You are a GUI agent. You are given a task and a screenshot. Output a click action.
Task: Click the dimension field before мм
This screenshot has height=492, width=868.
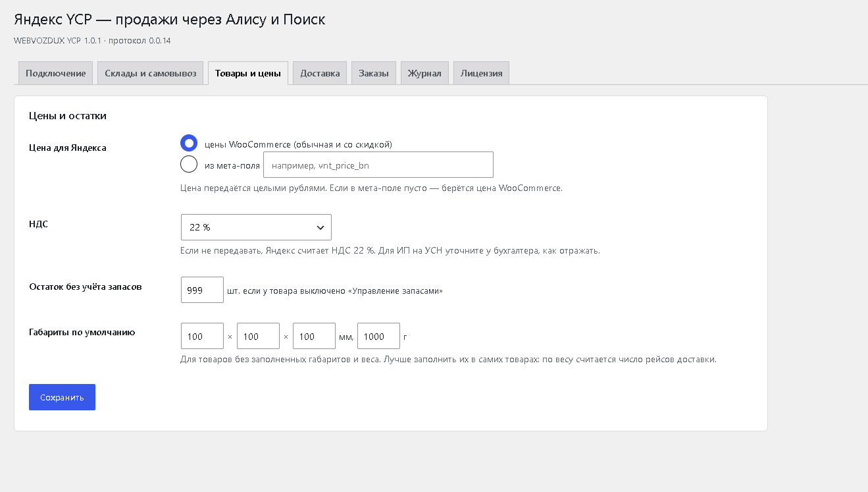click(314, 336)
